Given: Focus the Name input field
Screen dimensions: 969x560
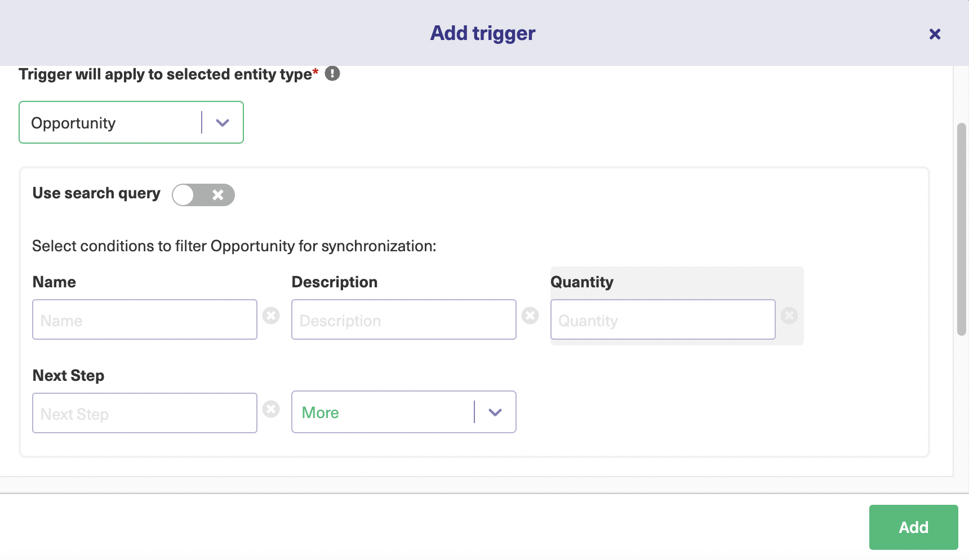Looking at the screenshot, I should [145, 319].
